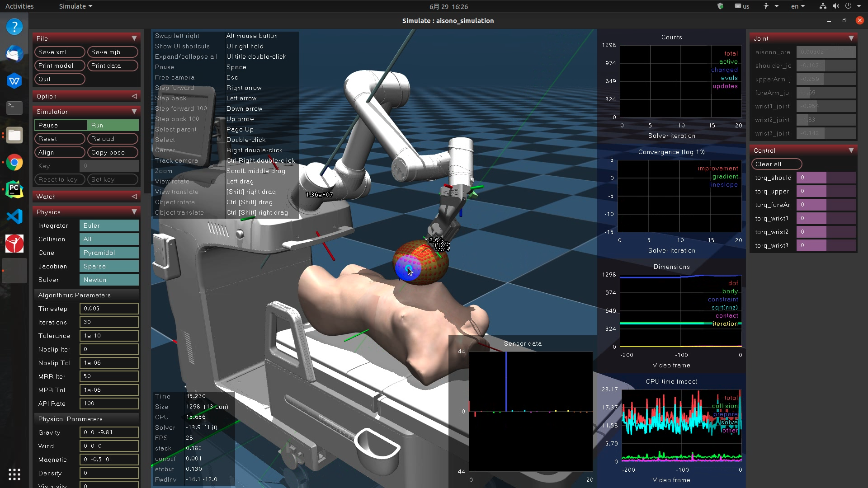Reset the simulation
The image size is (868, 488).
coord(60,139)
